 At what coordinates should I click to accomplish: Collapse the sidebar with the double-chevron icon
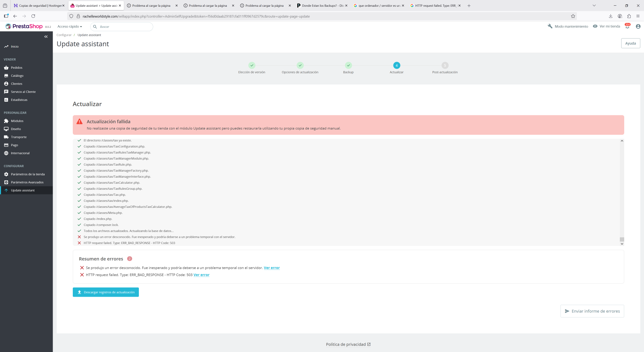[46, 37]
